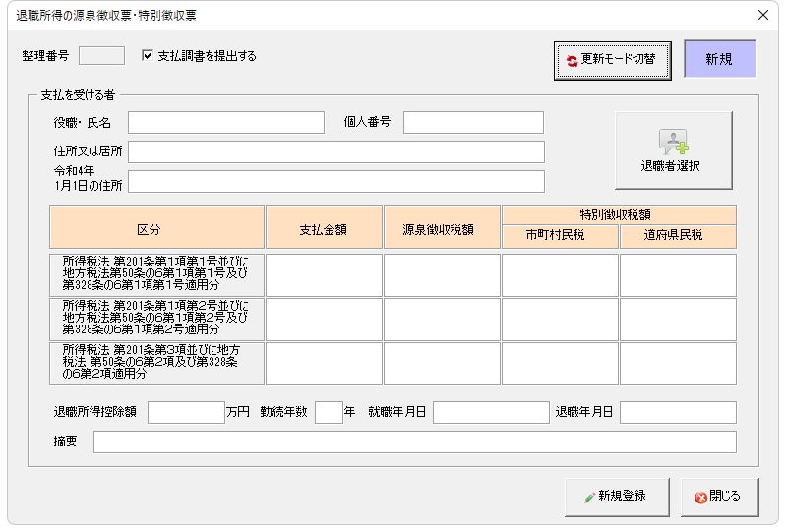Select 源泉徴収税額 cell for 第1号適用分
The height and width of the screenshot is (532, 786).
tap(442, 275)
